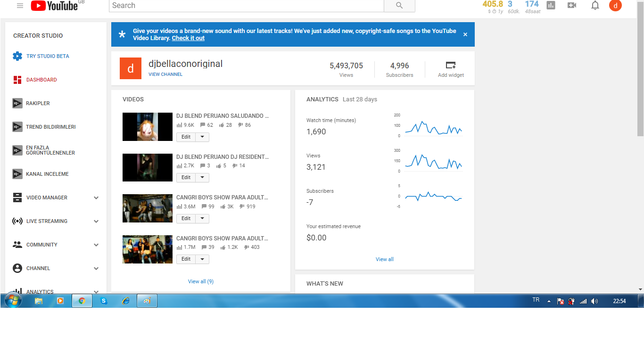Open Edit dropdown for DJ Blend Peruano DJ Resident
Viewport: 644px width, 362px height.
click(202, 178)
